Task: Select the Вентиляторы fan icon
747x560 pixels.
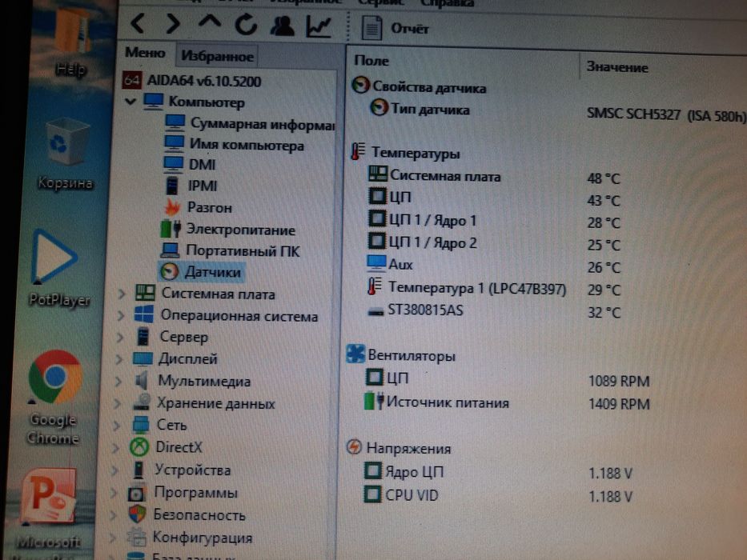Action: click(355, 354)
